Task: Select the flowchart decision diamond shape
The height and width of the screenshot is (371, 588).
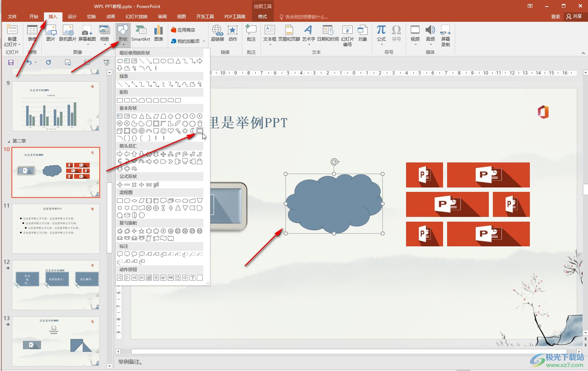Action: (134, 201)
